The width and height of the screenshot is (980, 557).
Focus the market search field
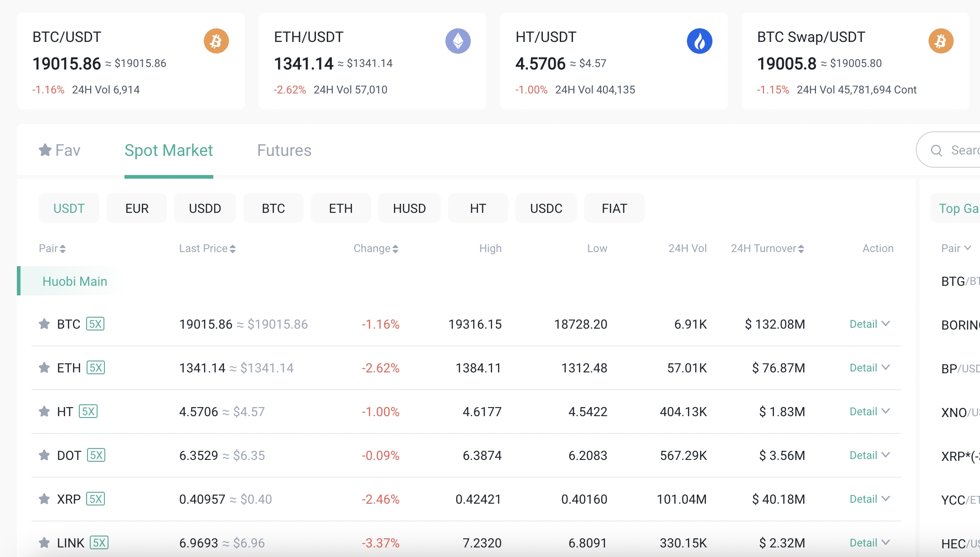pyautogui.click(x=949, y=150)
